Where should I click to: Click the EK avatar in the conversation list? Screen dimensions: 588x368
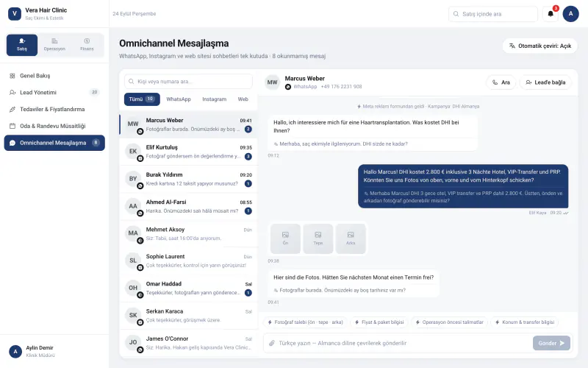(x=133, y=152)
